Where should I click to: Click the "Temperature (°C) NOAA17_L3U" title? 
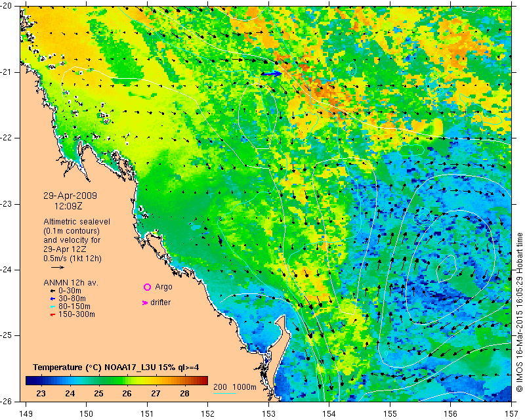click(94, 367)
